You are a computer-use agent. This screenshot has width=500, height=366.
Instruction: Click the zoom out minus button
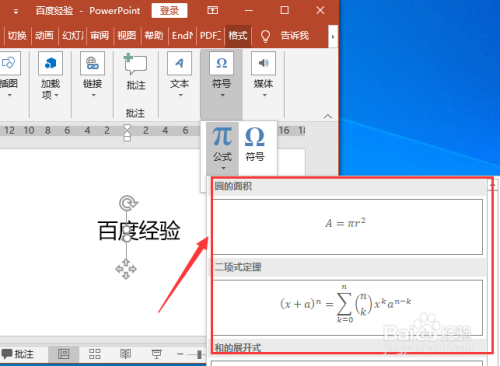click(x=180, y=354)
